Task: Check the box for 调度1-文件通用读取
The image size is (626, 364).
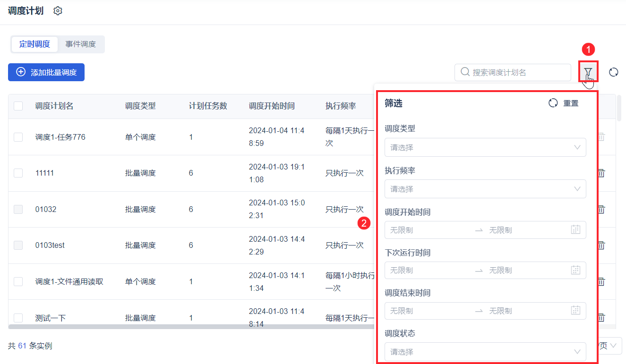Action: point(18,282)
